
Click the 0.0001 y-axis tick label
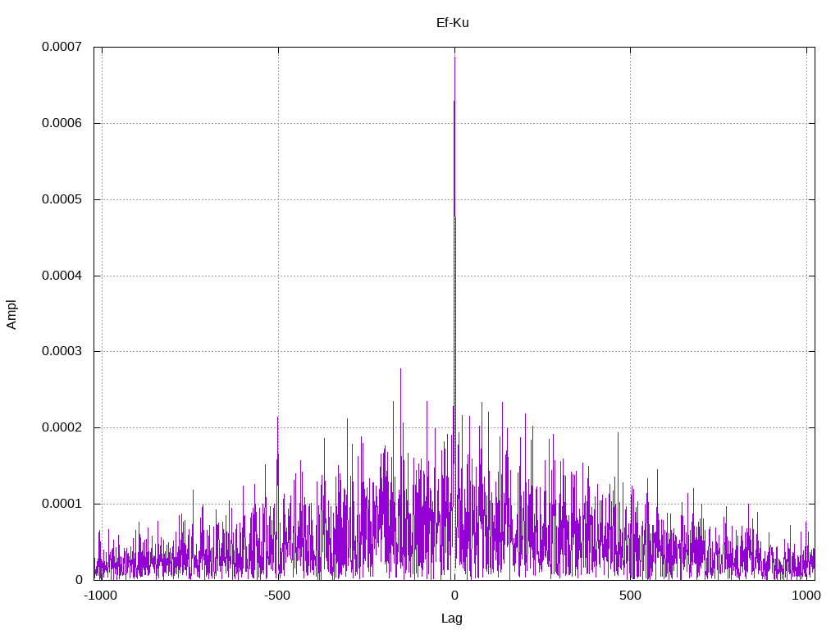(62, 504)
